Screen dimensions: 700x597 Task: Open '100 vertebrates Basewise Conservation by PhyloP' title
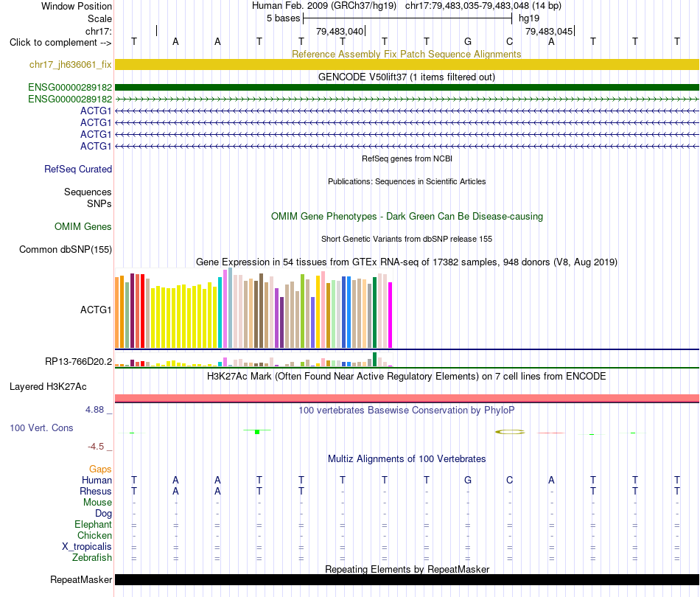[407, 410]
